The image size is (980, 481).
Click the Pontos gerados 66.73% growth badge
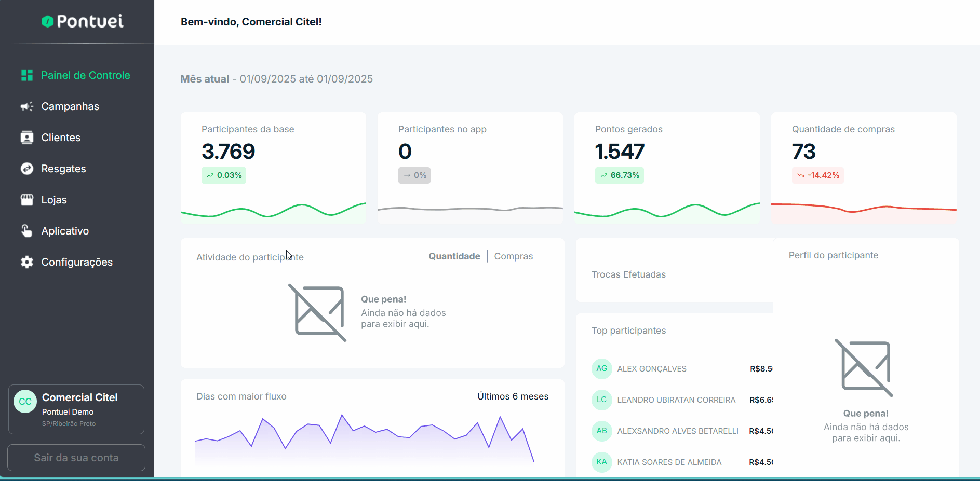(619, 175)
